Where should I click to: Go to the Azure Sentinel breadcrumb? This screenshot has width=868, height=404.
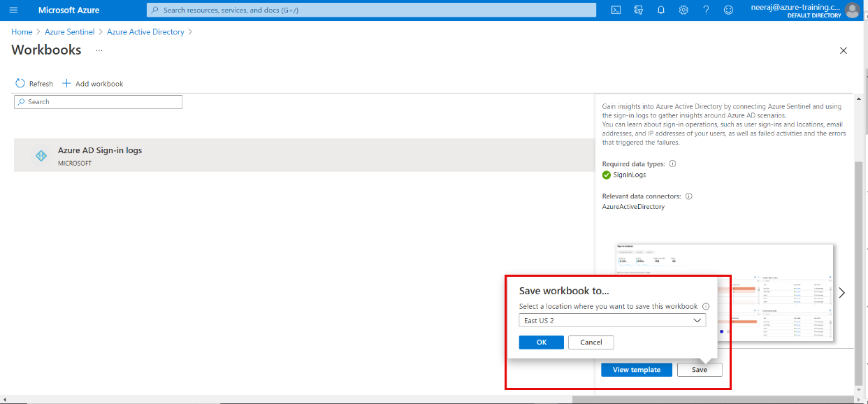pos(69,32)
